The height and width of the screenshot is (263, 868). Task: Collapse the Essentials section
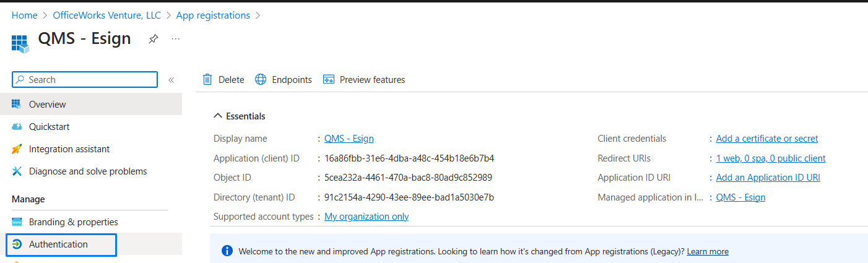coord(217,116)
